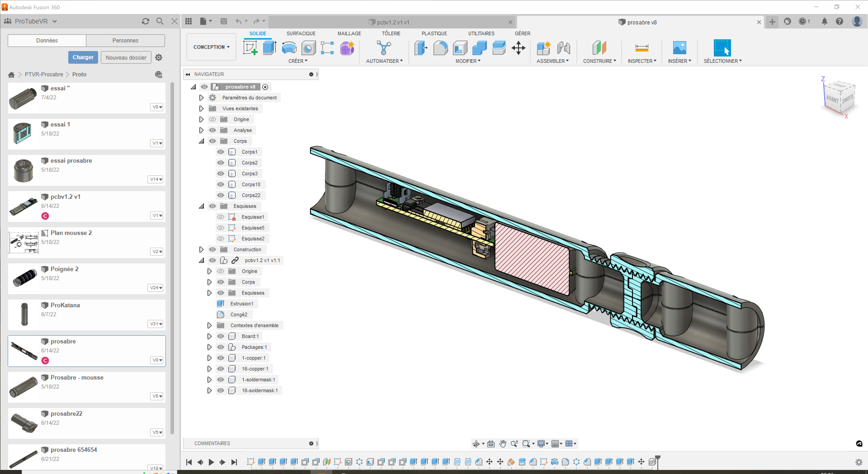Select the Pan hand tool in navigation bar
Viewport: 868px width, 474px height.
[x=502, y=444]
